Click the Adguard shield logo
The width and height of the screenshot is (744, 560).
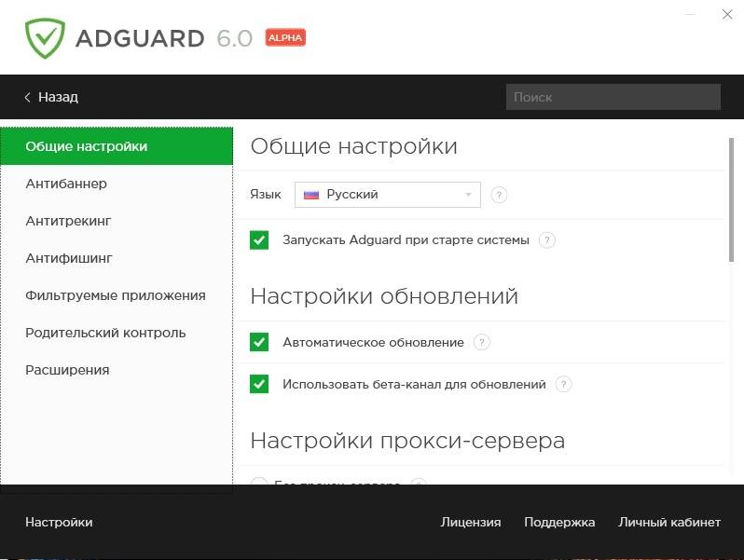coord(45,38)
